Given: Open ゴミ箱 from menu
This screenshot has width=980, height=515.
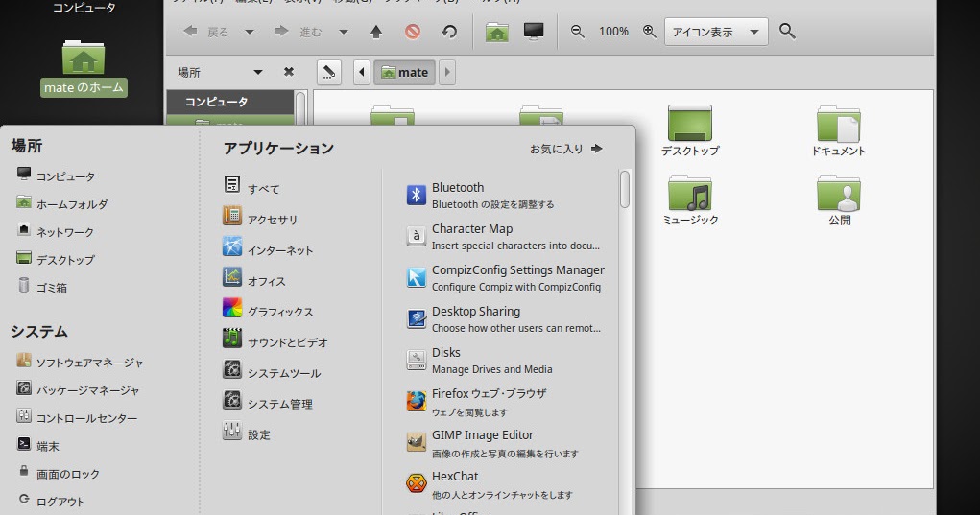Looking at the screenshot, I should tap(42, 287).
